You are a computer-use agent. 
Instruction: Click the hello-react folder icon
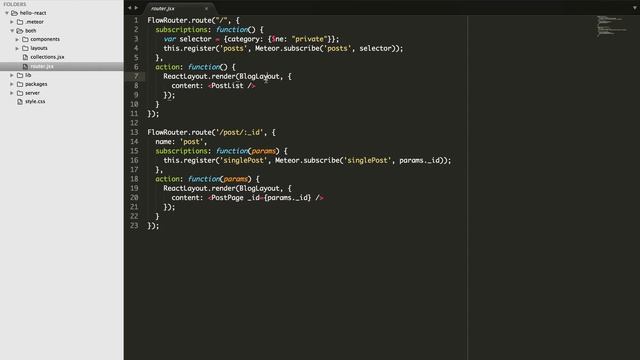15,13
